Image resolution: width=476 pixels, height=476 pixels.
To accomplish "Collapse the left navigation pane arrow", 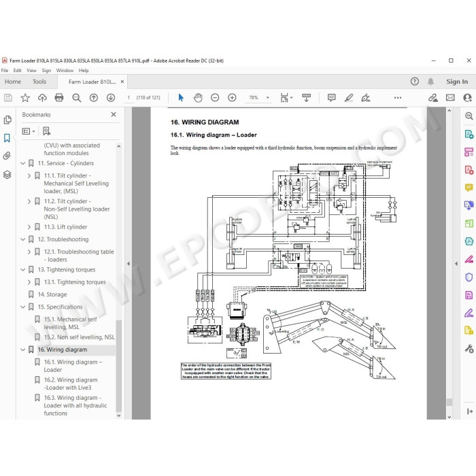I will pos(129,264).
